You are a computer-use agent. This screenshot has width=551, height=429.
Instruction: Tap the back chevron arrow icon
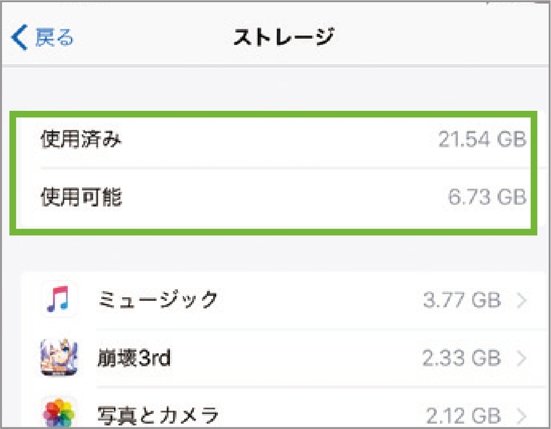click(x=19, y=37)
